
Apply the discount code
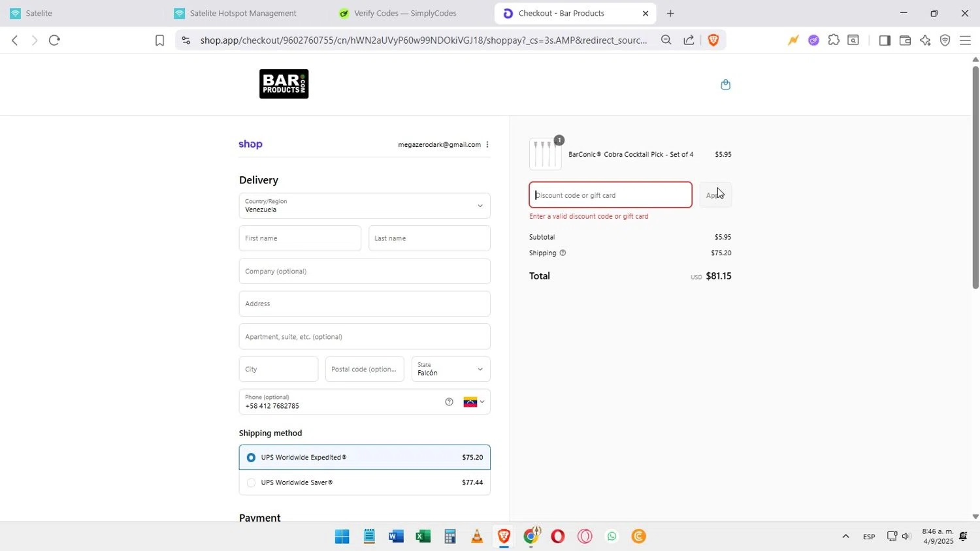(715, 195)
